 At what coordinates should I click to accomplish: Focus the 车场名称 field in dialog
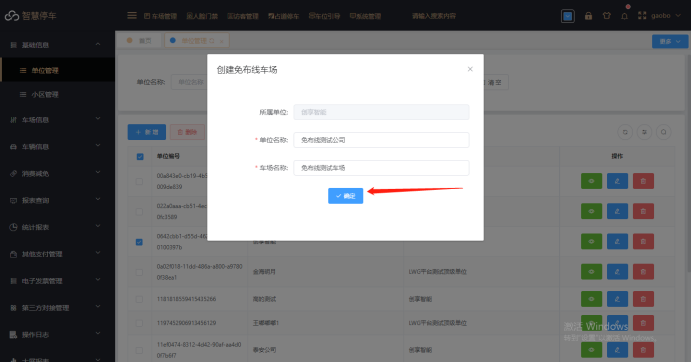[381, 168]
